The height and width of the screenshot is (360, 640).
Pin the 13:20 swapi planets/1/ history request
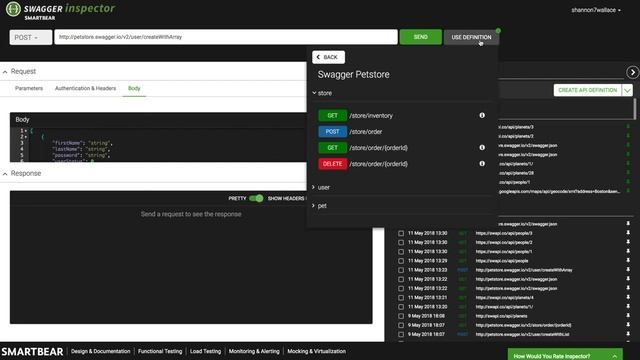pyautogui.click(x=628, y=307)
